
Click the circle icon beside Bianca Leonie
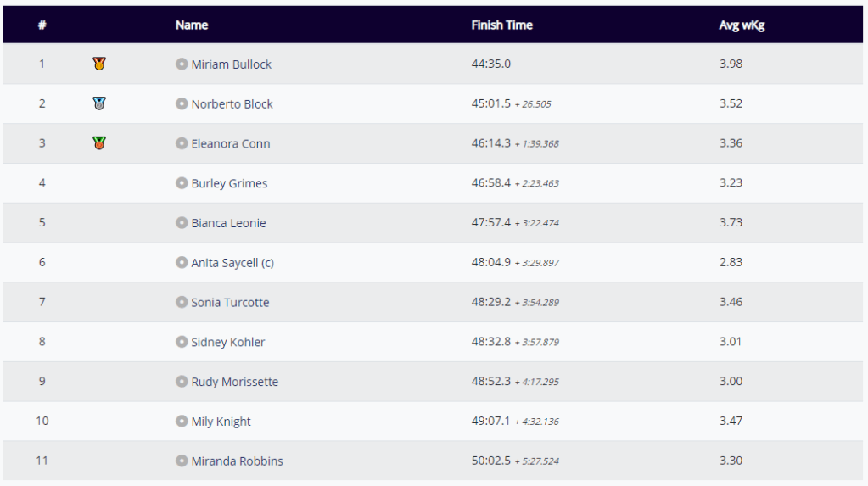tap(182, 223)
